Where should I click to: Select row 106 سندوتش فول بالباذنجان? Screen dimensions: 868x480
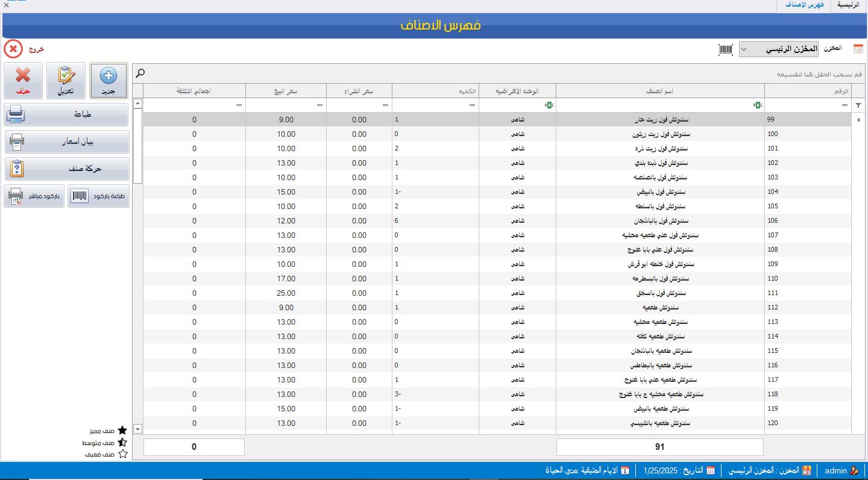pyautogui.click(x=497, y=221)
